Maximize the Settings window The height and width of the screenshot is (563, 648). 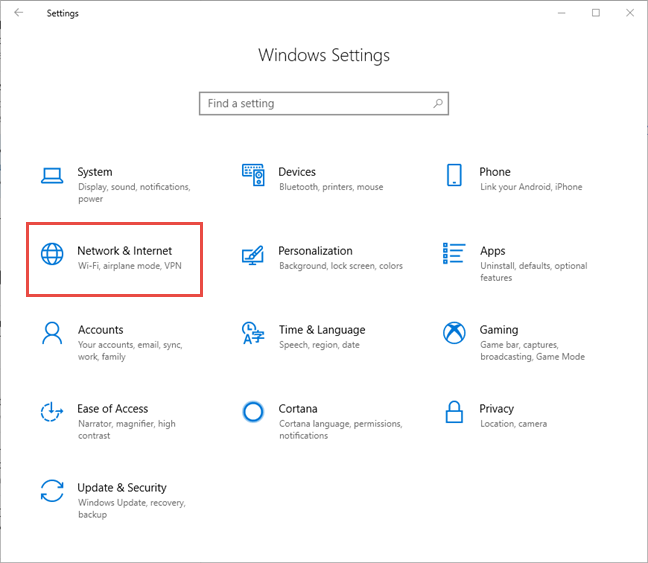(596, 13)
